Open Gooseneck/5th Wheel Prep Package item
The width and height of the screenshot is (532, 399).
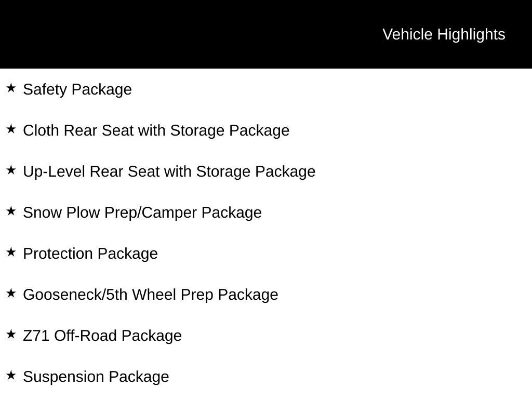tap(150, 295)
